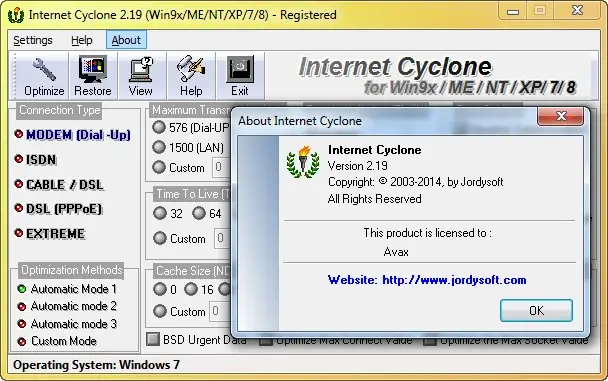Select Automatic Mode 1 optimization
The image size is (608, 381).
(67, 289)
